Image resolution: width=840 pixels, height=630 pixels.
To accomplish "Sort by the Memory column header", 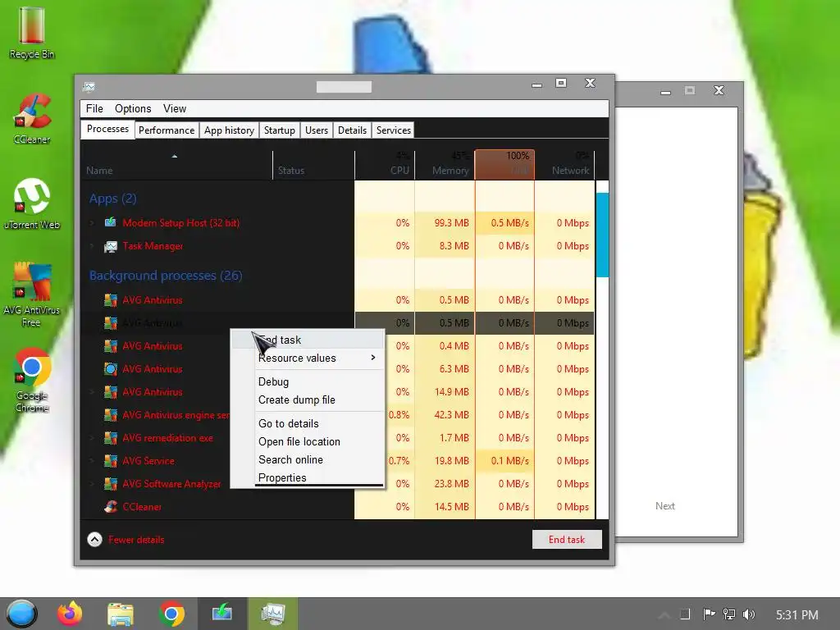I will [445, 164].
